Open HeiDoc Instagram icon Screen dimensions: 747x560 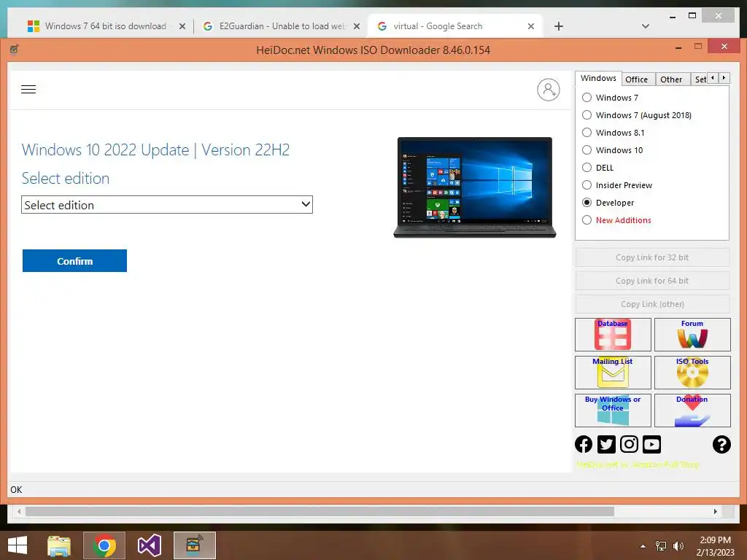point(629,444)
